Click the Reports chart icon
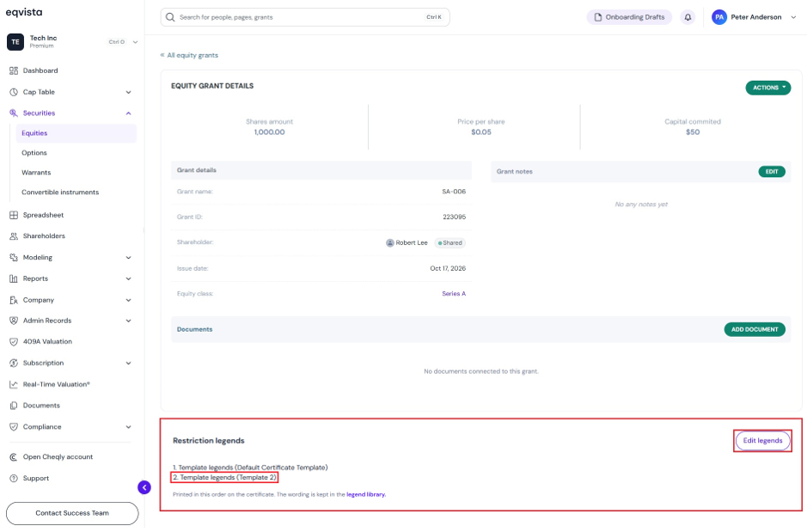 click(x=14, y=280)
